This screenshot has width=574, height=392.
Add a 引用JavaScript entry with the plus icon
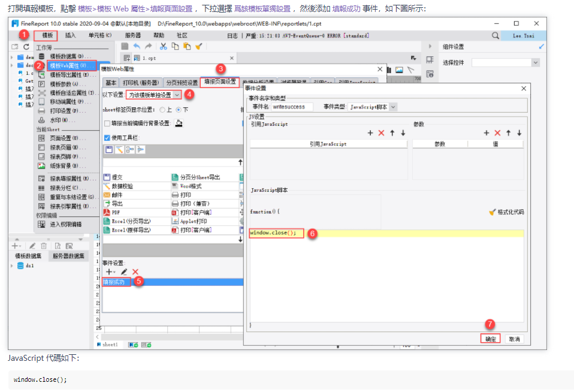[370, 133]
